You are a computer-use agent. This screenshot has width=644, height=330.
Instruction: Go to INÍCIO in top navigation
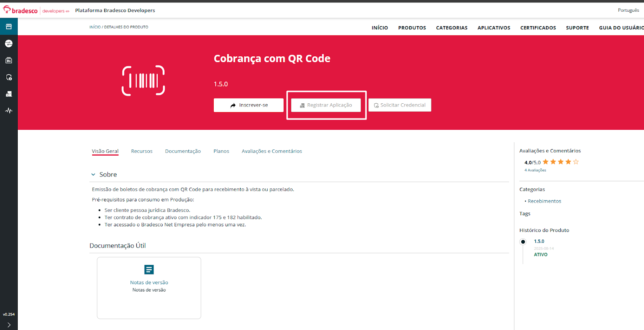(x=380, y=28)
